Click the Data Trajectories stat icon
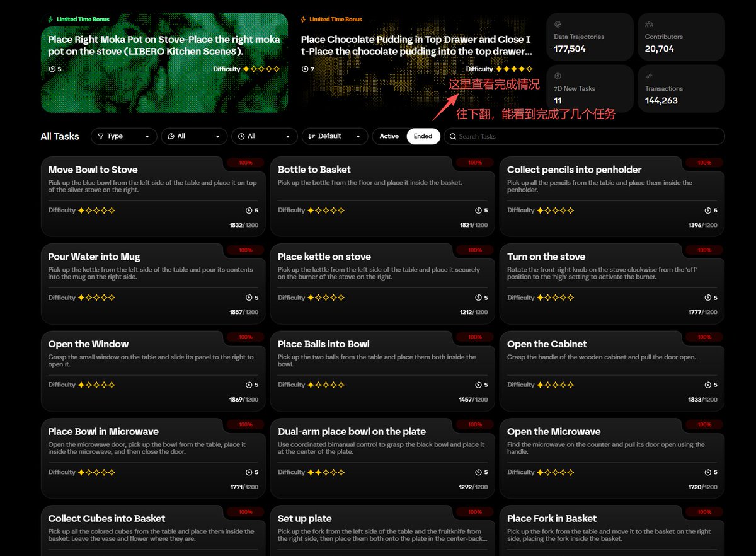756x556 pixels. [558, 25]
